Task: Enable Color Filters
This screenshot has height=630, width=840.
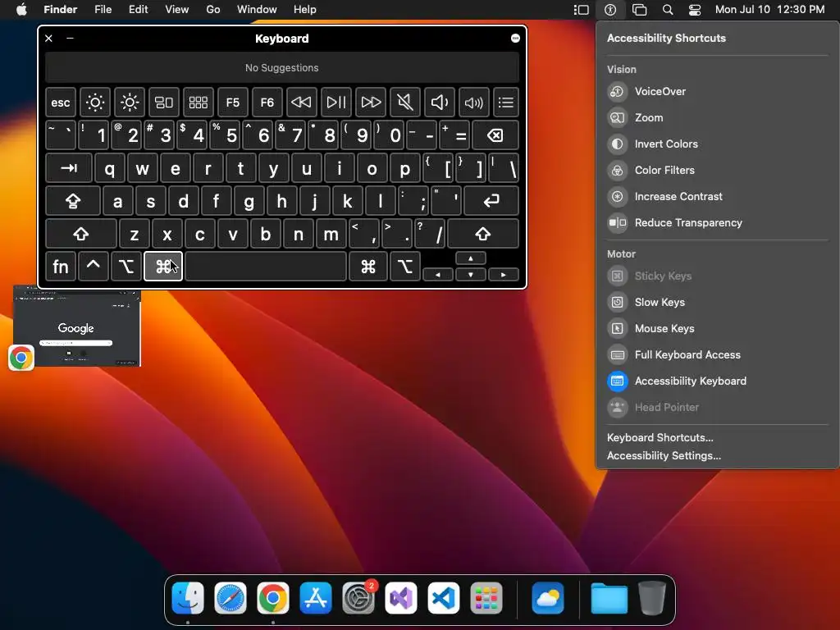Action: coord(717,170)
